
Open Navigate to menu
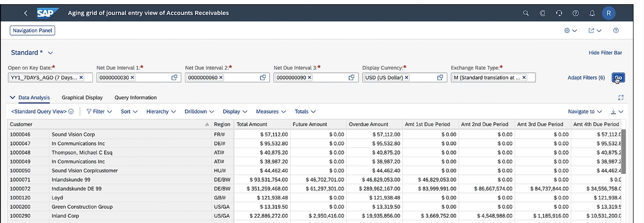click(585, 111)
